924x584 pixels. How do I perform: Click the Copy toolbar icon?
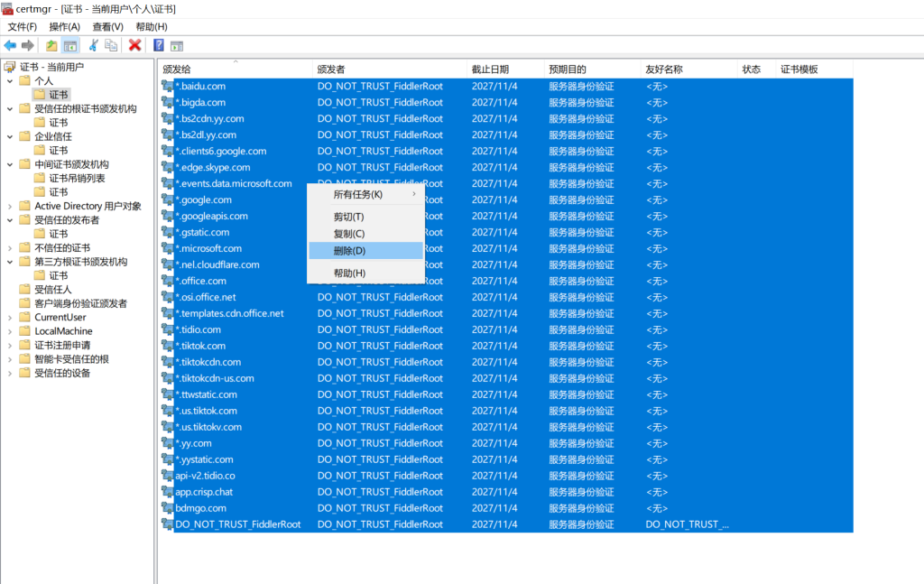pos(111,45)
